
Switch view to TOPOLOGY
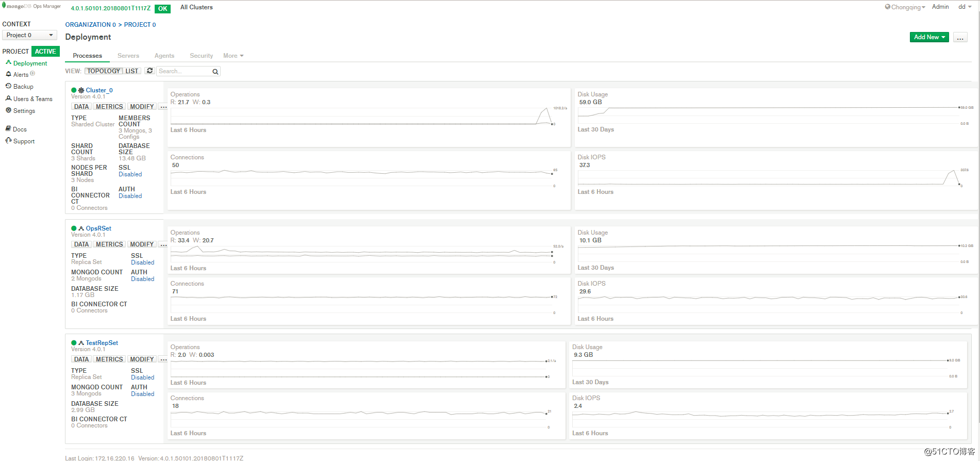[x=103, y=71]
